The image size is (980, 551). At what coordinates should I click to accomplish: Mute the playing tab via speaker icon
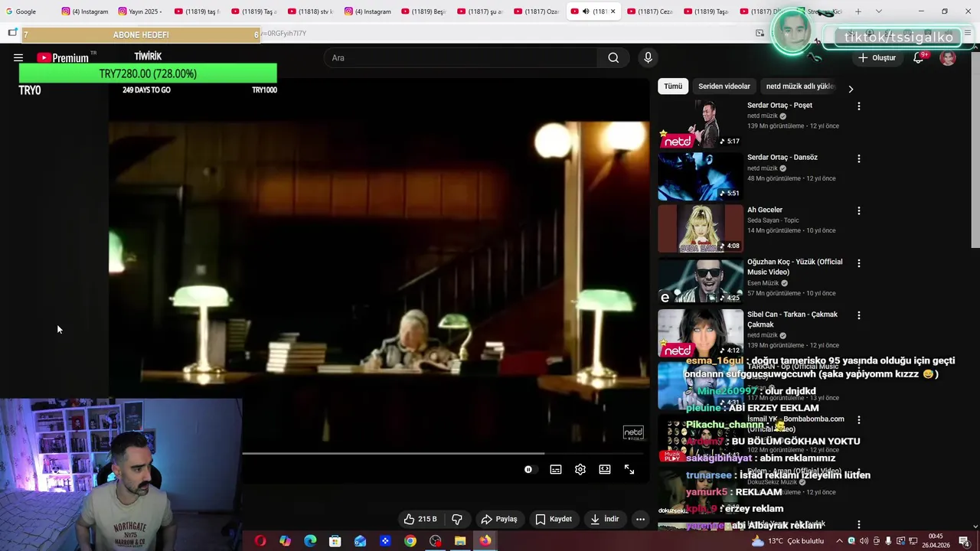pos(586,11)
